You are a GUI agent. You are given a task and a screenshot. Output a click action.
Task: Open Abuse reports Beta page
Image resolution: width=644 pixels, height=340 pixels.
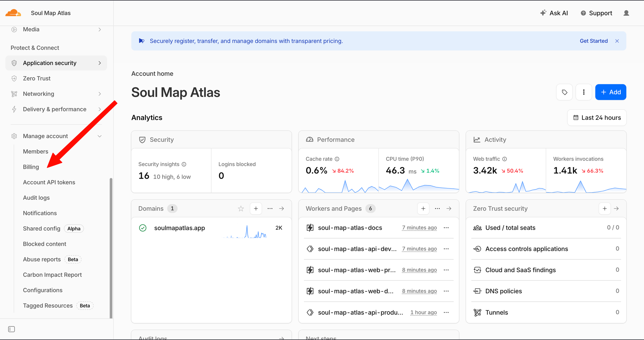[x=52, y=260]
